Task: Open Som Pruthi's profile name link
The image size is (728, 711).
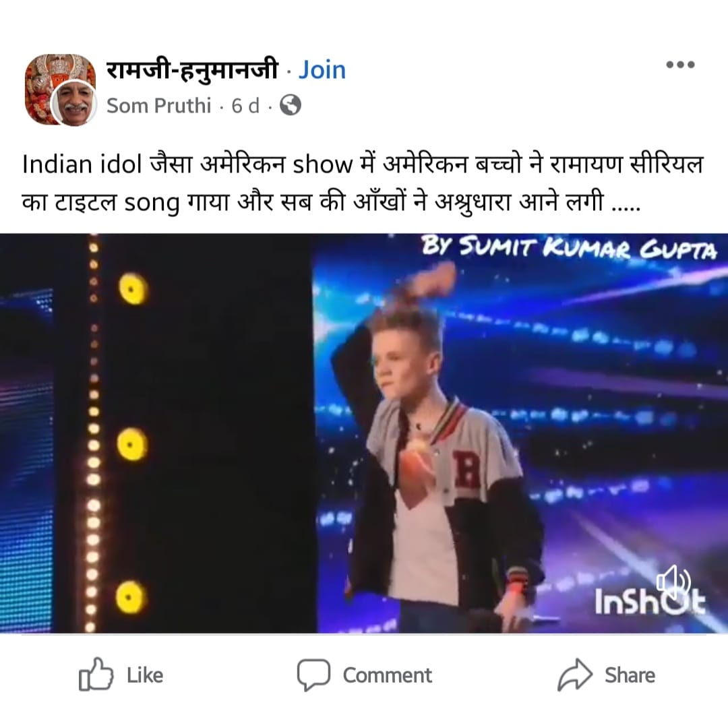Action: click(159, 105)
